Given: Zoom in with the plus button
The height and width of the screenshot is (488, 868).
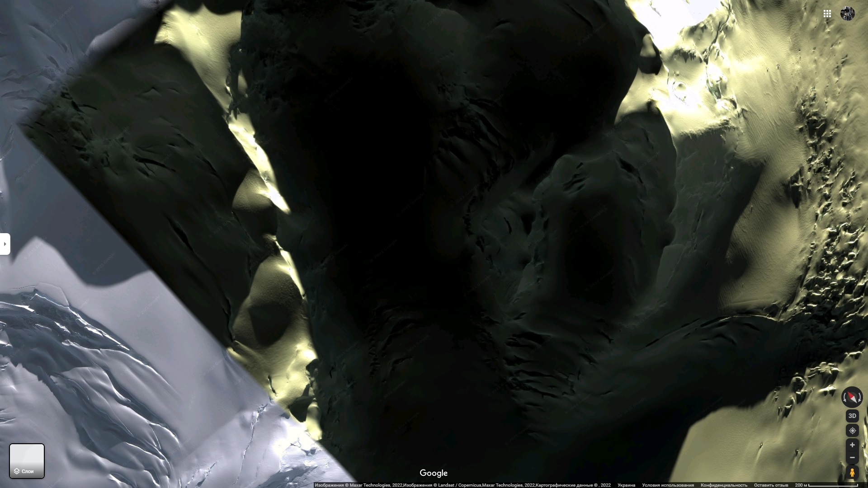Looking at the screenshot, I should point(852,445).
